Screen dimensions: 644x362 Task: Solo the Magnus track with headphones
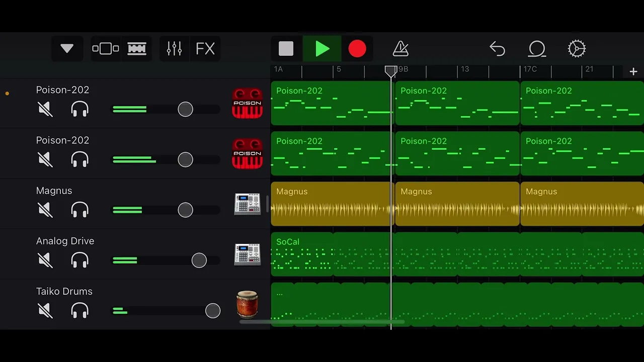click(80, 210)
